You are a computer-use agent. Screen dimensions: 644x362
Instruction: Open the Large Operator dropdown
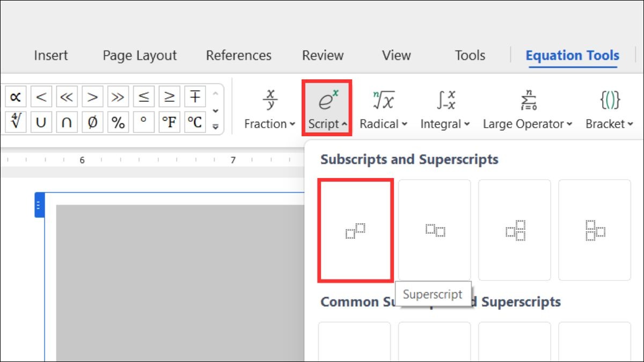(x=528, y=109)
